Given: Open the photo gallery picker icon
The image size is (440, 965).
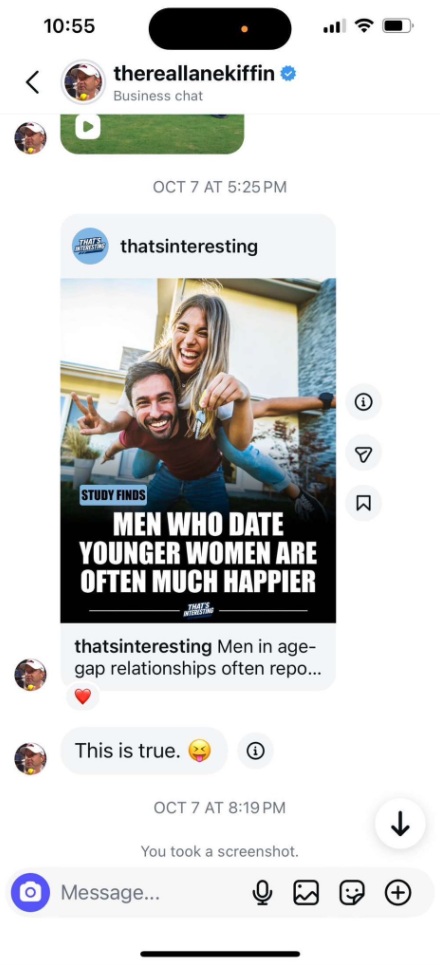Looking at the screenshot, I should tap(306, 892).
